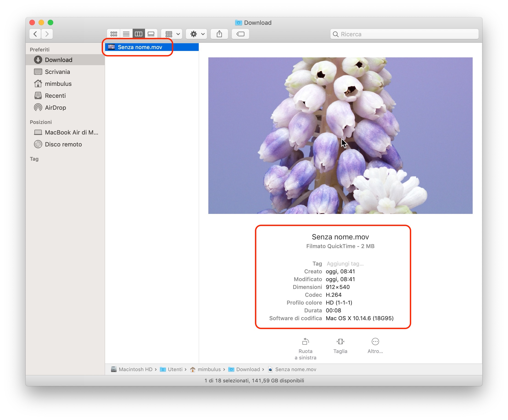Open Scrivania in the sidebar

click(57, 72)
